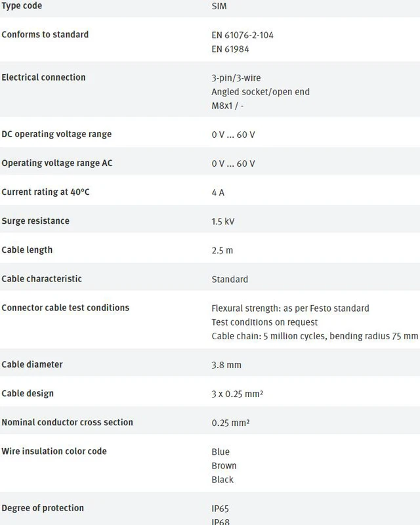Select 'Test conditions on request' text

coord(264,322)
